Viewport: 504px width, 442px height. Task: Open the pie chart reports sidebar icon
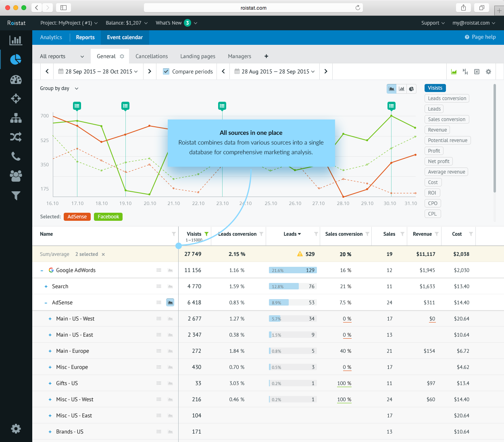[16, 59]
